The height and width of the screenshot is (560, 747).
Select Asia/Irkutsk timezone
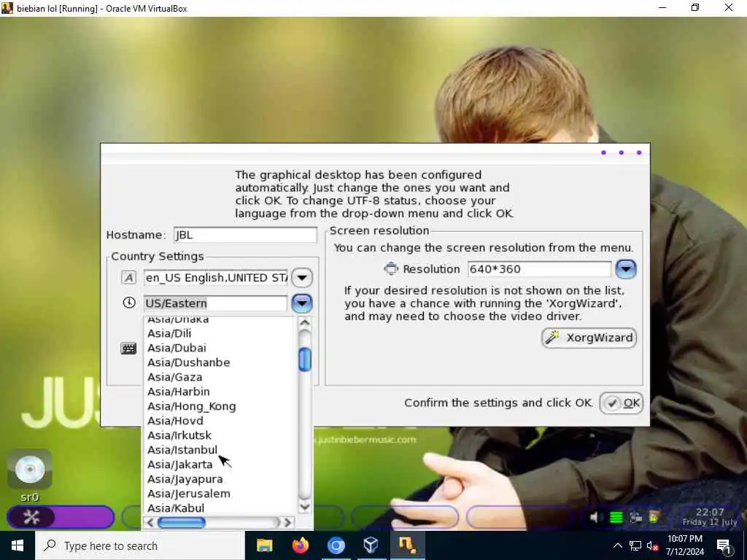point(179,435)
